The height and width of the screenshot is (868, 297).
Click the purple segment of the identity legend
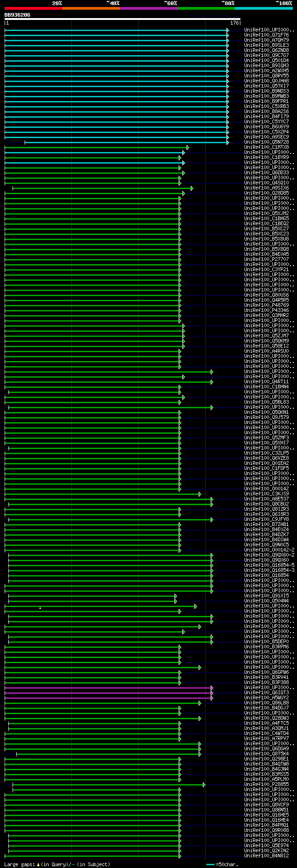click(x=148, y=8)
